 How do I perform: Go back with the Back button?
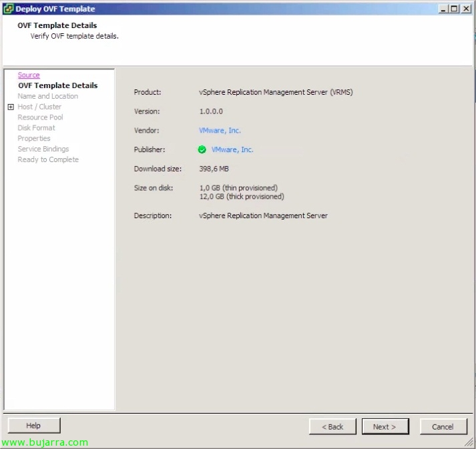332,427
